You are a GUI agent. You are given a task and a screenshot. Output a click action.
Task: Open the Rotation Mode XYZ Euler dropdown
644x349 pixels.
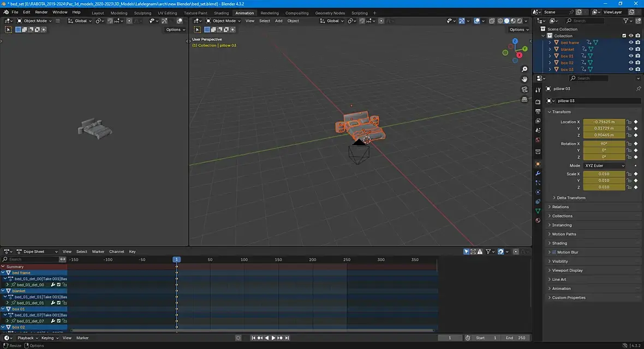(604, 165)
